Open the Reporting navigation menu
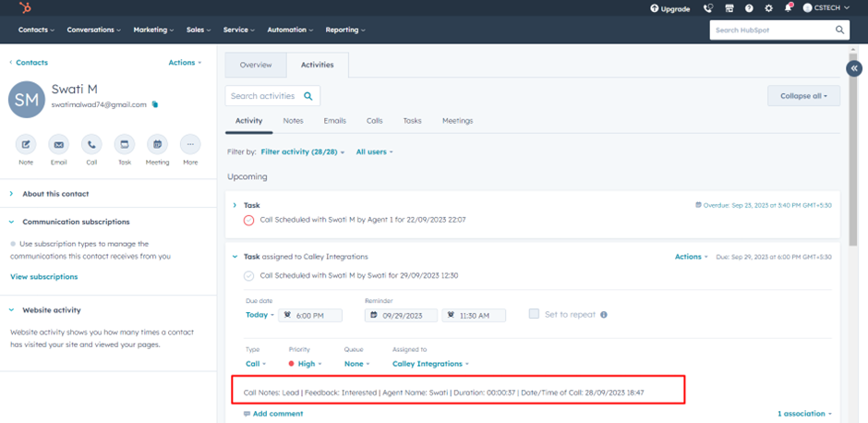This screenshot has width=868, height=423. coord(345,30)
